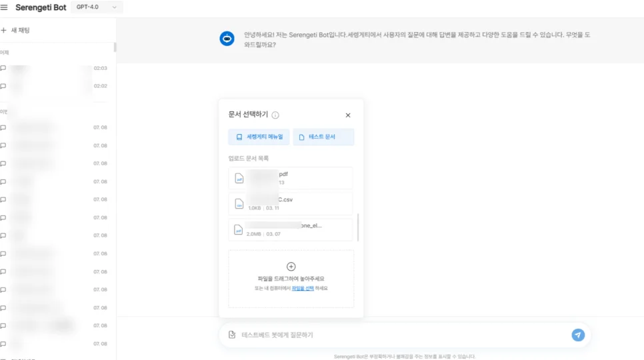644x360 pixels.
Task: Select the 테스트 문서 tab
Action: (x=323, y=137)
